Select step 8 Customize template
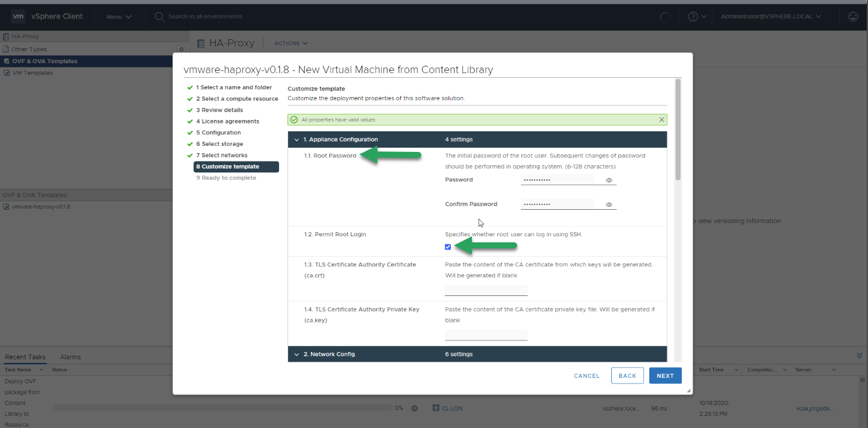 tap(236, 167)
